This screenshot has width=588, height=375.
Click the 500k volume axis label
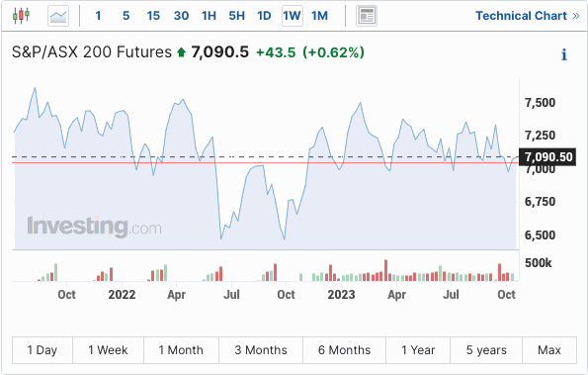coord(539,263)
